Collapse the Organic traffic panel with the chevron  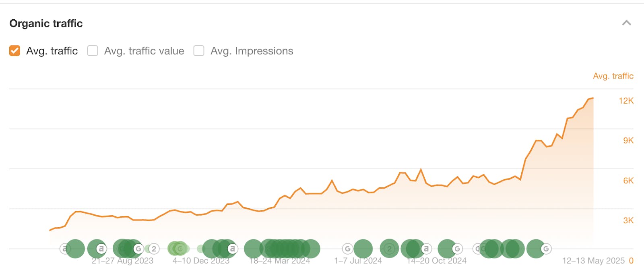click(x=626, y=23)
